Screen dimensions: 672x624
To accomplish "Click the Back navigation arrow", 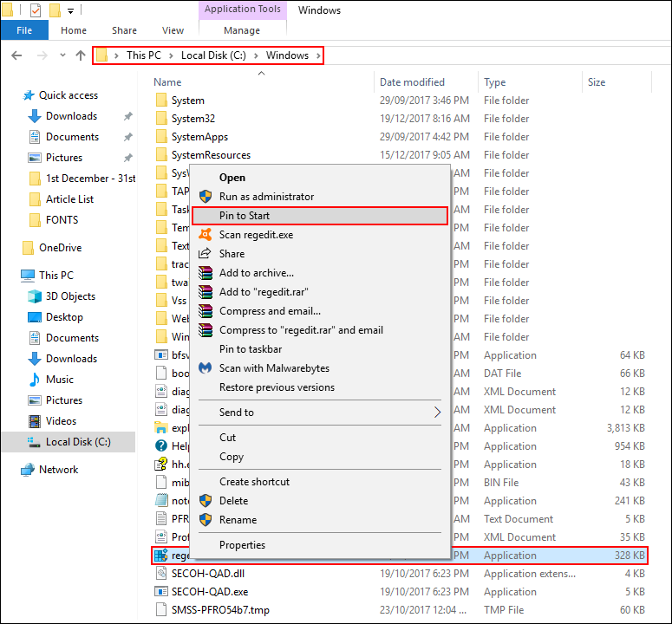I will 16,55.
